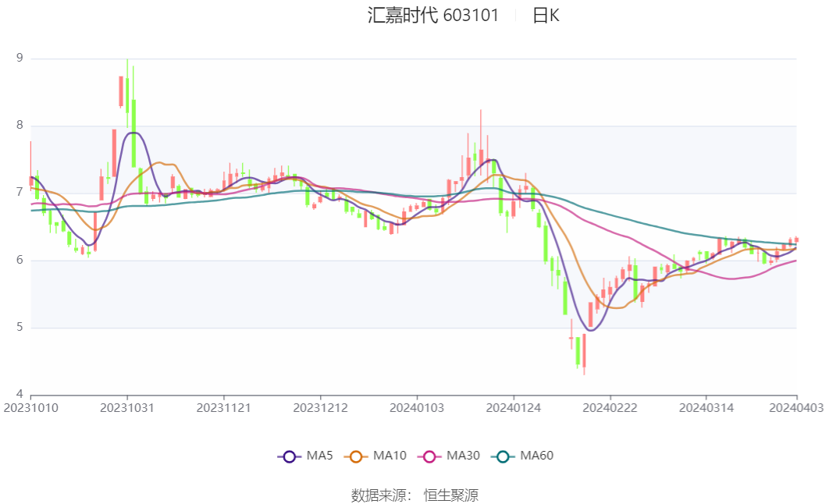Click the y-axis value 8
The width and height of the screenshot is (829, 504).
tap(20, 125)
